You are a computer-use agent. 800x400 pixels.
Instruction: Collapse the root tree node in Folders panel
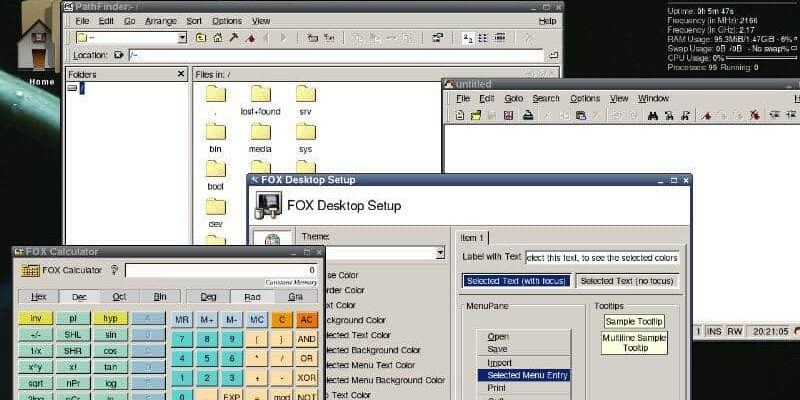pos(72,88)
